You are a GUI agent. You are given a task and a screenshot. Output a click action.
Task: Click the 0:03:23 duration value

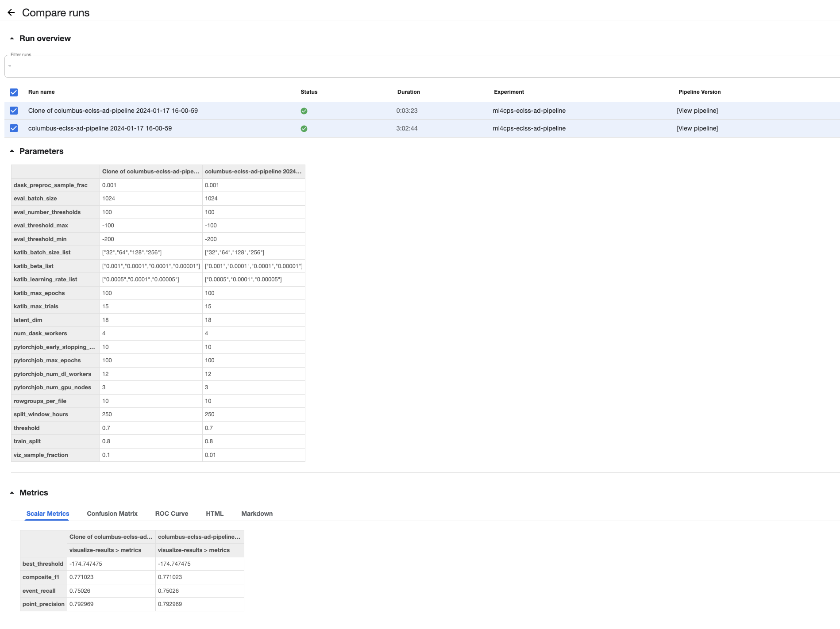point(407,111)
